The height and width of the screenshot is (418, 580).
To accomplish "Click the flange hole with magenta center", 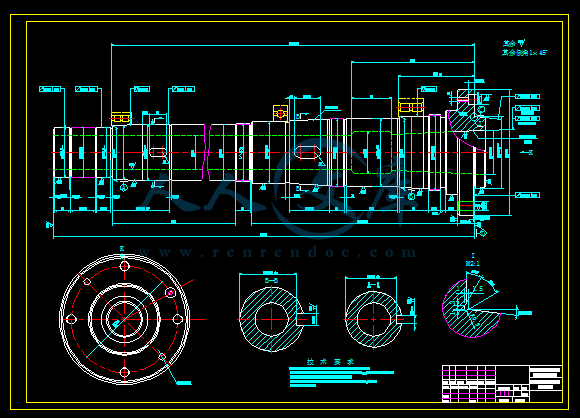I will coord(171,293).
